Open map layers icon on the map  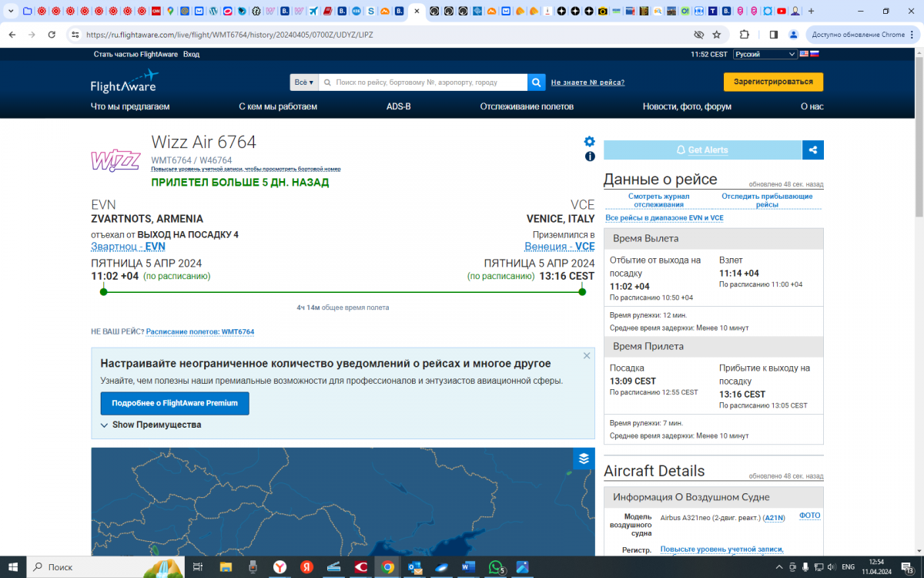[584, 459]
